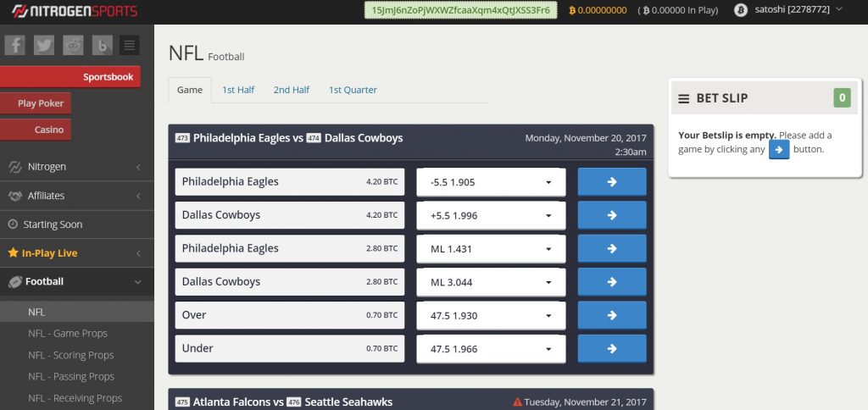Open NFL - Passing Props
Viewport: 868px width, 410px height.
[x=71, y=377]
